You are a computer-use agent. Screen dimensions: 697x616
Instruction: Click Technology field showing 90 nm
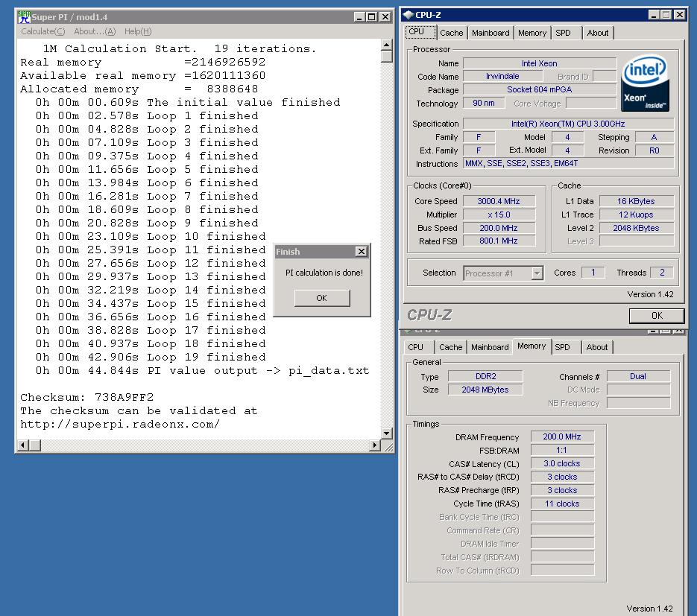(x=484, y=103)
